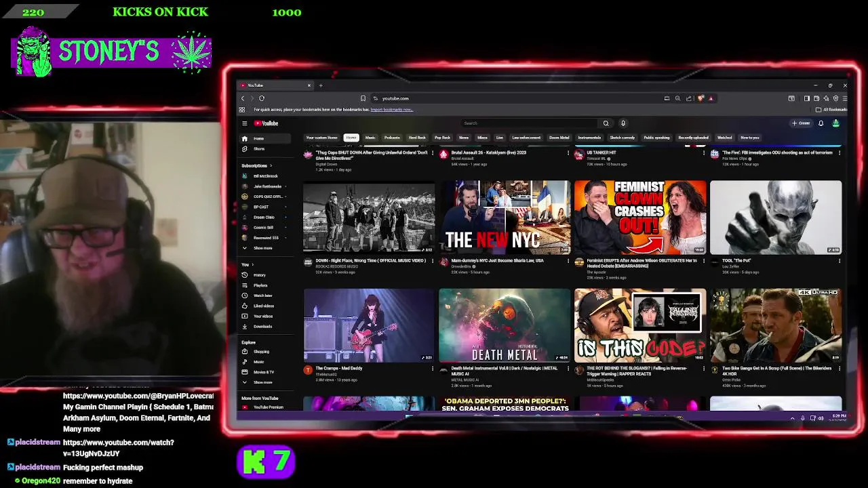Open Movies & TV under Explore
Image resolution: width=868 pixels, height=488 pixels.
click(x=265, y=372)
